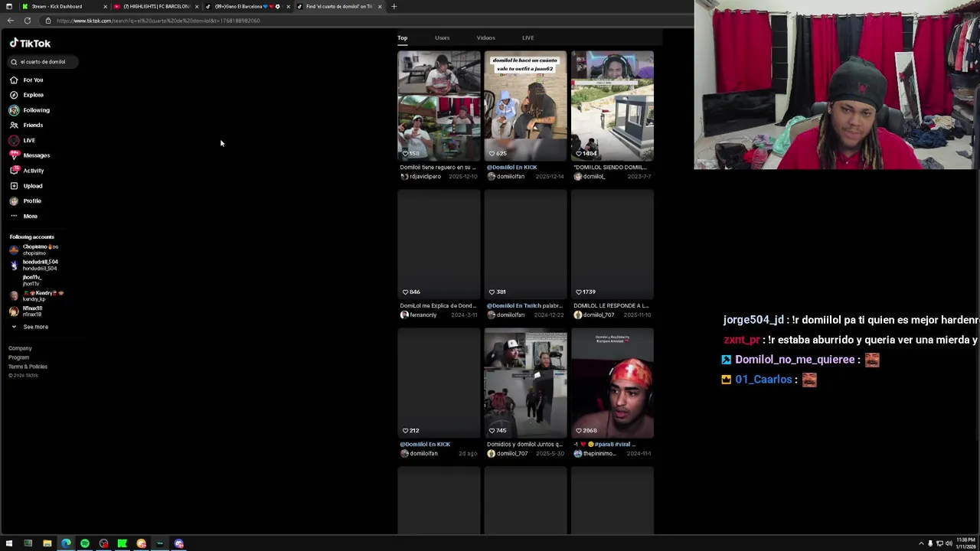Reload the page with refresh icon
This screenshot has height=551, width=980.
click(28, 21)
